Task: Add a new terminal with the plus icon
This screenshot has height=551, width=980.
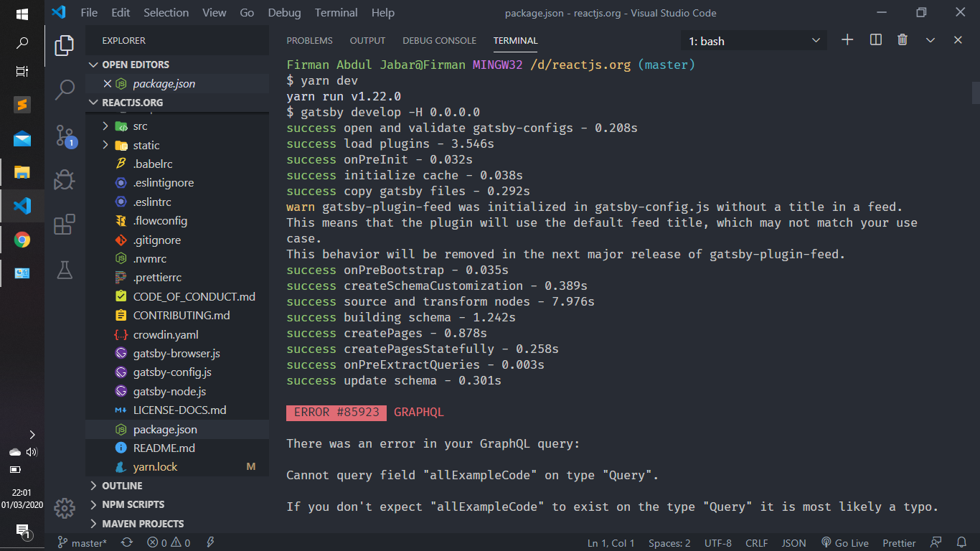Action: coord(847,40)
